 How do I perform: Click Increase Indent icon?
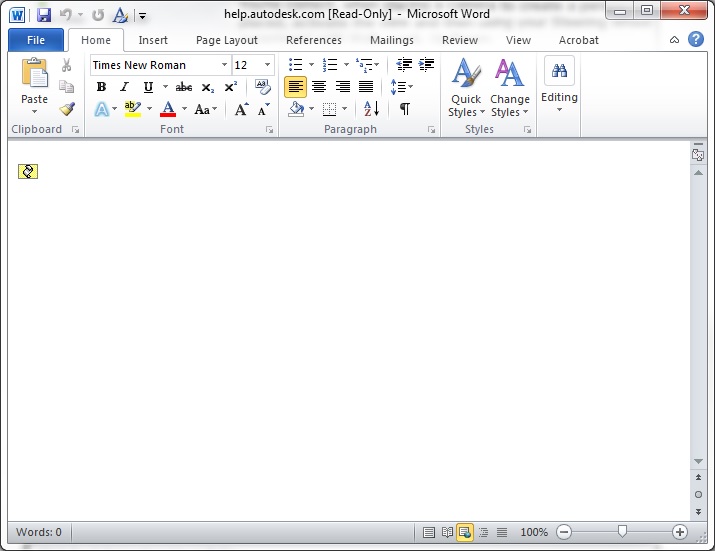click(426, 65)
